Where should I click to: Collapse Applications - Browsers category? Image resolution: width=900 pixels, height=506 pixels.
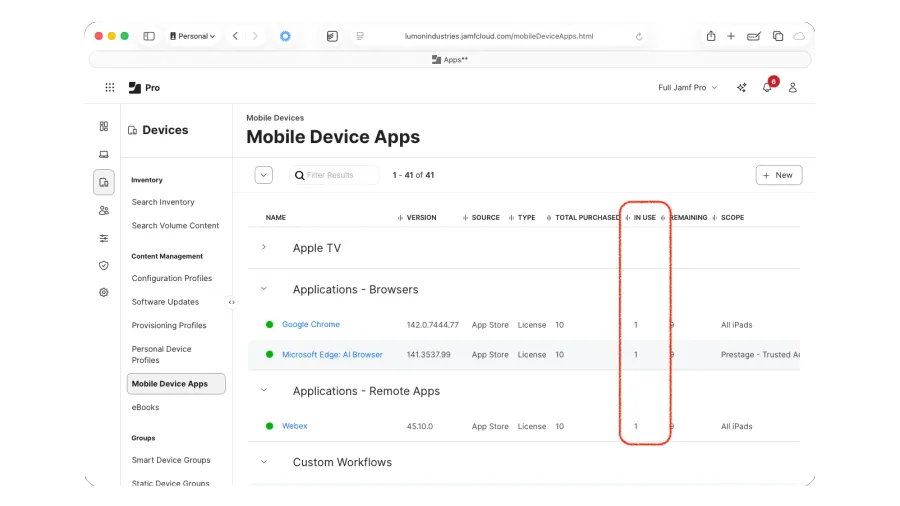[x=263, y=289]
